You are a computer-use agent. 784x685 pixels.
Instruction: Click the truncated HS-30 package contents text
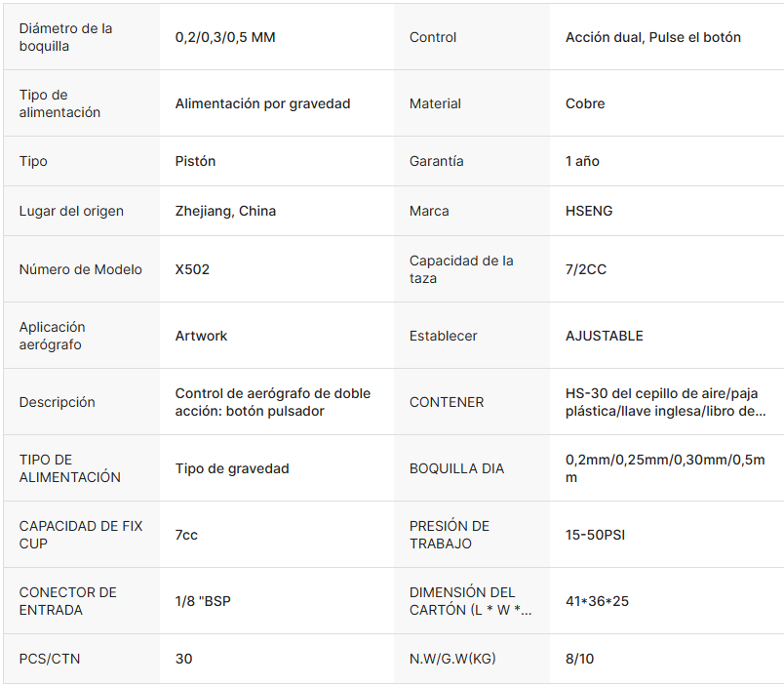pos(665,402)
